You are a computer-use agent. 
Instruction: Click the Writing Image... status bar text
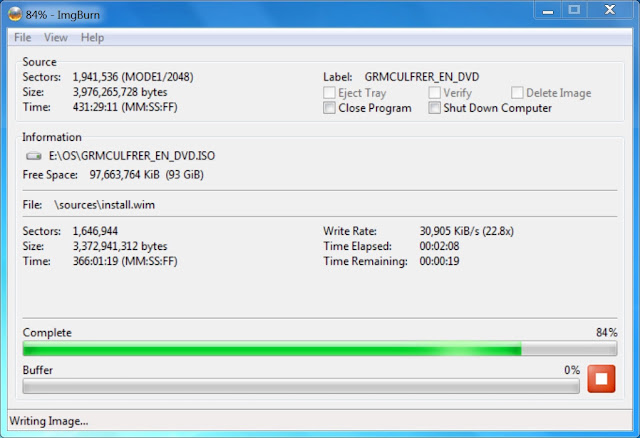(49, 421)
